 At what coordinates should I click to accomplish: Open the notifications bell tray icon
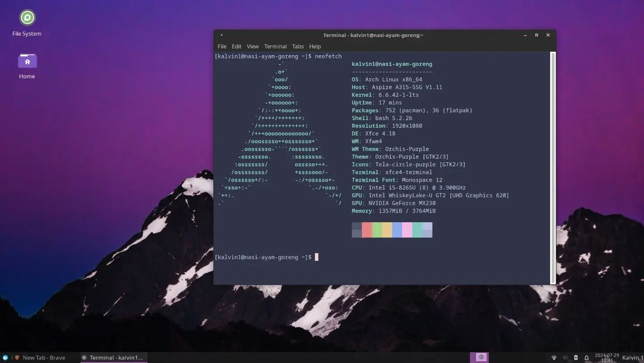[587, 358]
